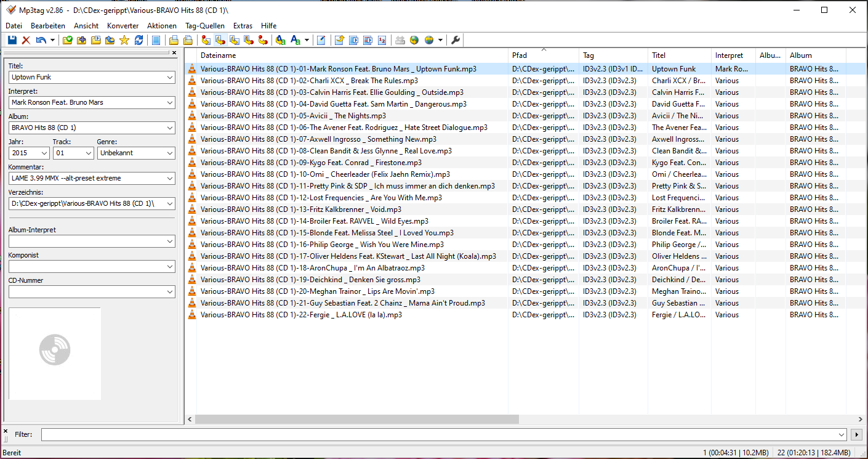Open options with the wrench icon
The height and width of the screenshot is (459, 868).
456,40
